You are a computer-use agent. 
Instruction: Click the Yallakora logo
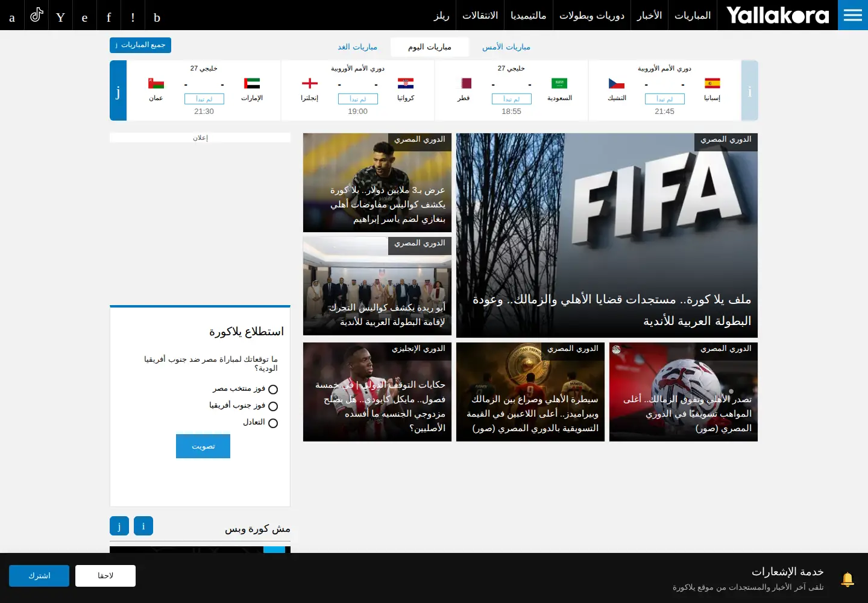click(x=778, y=15)
